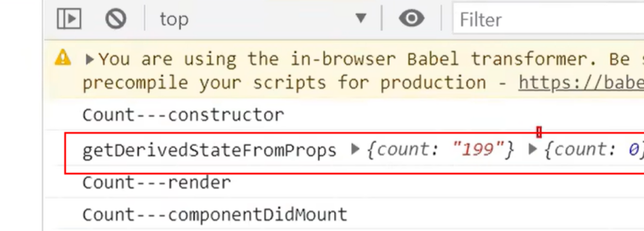Clear the console with the ban icon
Image resolution: width=644 pixels, height=231 pixels.
click(x=115, y=20)
